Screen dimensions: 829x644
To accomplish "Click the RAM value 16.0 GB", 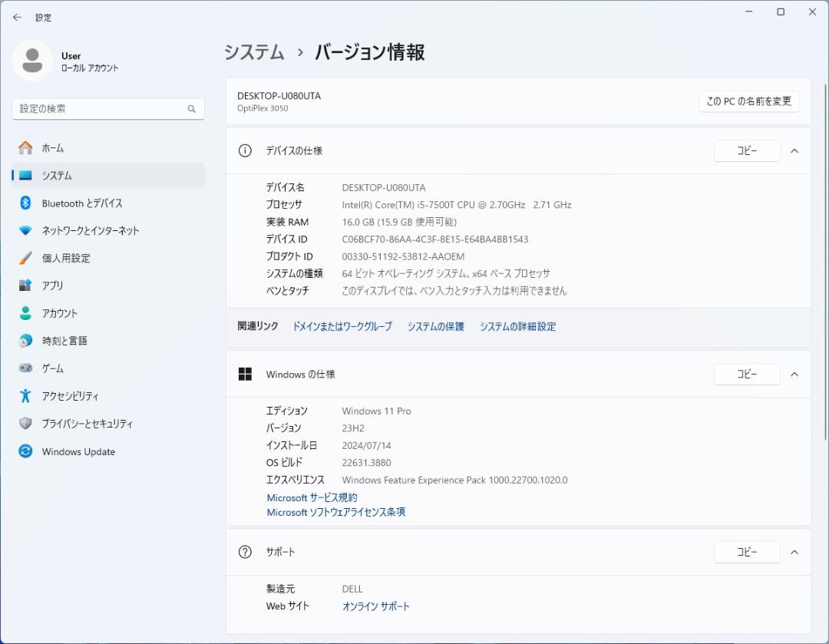I will (399, 222).
